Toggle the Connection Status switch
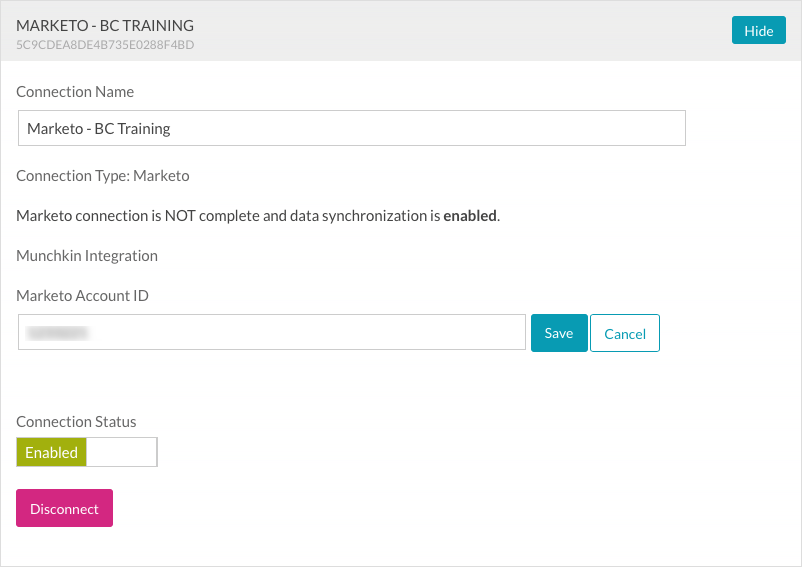 point(87,452)
